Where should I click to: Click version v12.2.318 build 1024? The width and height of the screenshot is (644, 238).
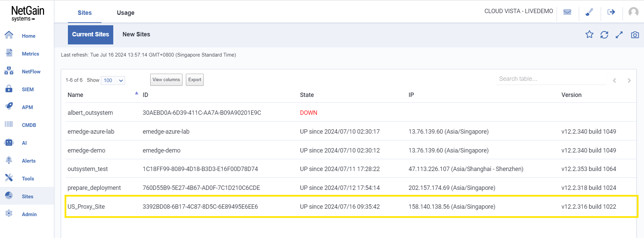click(x=589, y=188)
